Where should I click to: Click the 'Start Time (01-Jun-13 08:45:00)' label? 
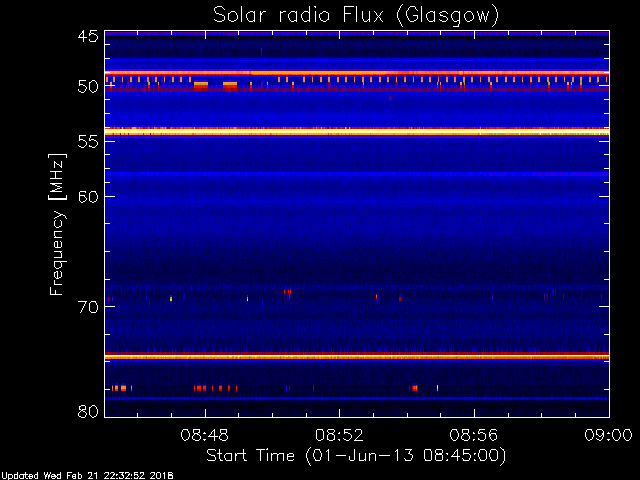[356, 455]
